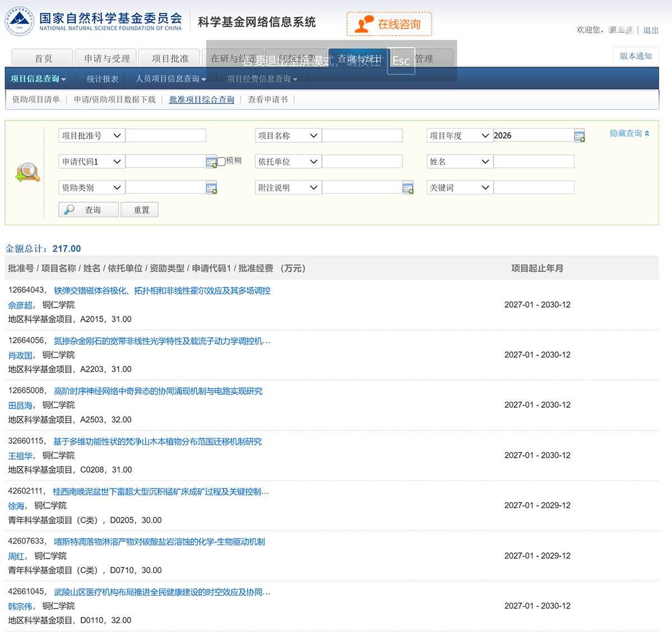Viewport: 672px width, 632px height.
Task: Open project 基于多维功能性状的梵净山木本植物 link
Action: point(157,442)
